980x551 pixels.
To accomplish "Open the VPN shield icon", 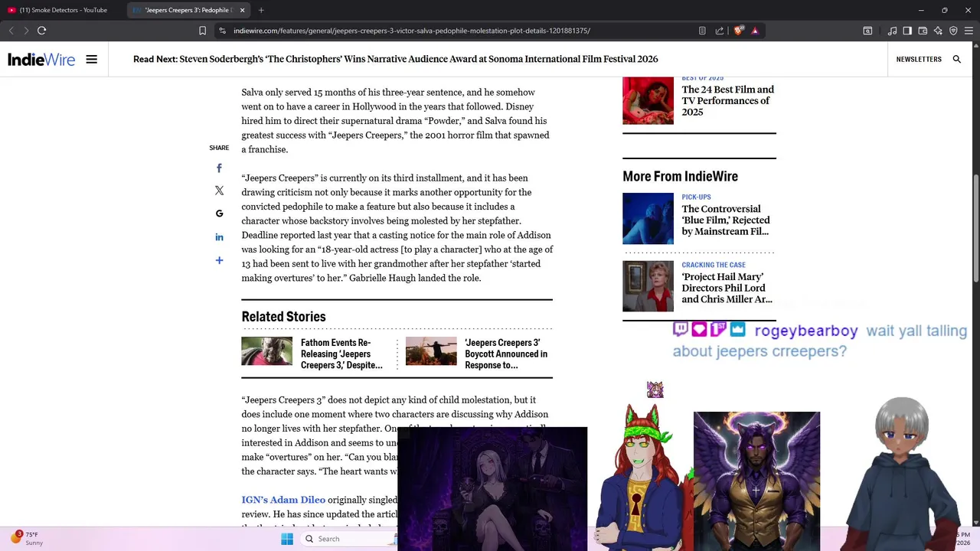I will point(953,31).
